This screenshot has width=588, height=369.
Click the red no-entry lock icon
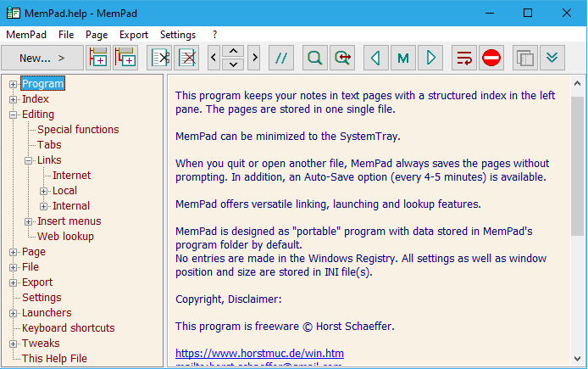(x=491, y=58)
